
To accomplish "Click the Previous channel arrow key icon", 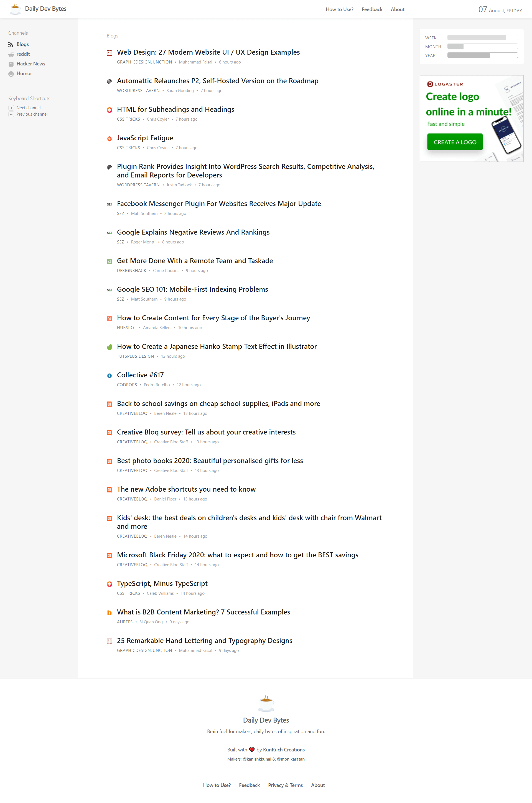I will [11, 114].
